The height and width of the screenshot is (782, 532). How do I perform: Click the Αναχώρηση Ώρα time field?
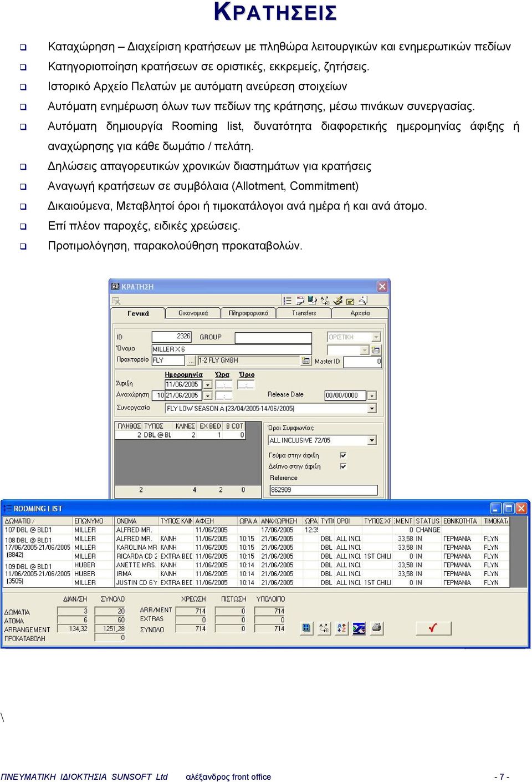pos(224,395)
